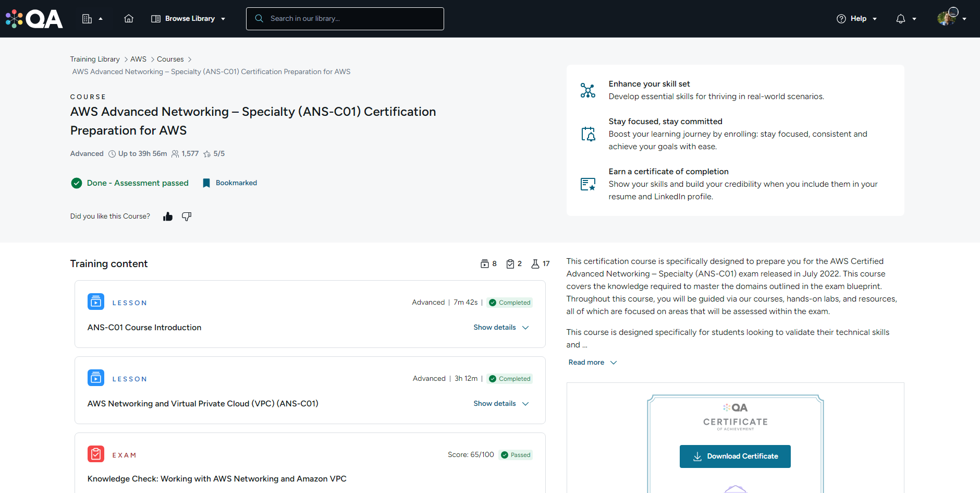Click the blue lesson icon for Course Introduction
Screen dimensions: 980x493
point(96,302)
